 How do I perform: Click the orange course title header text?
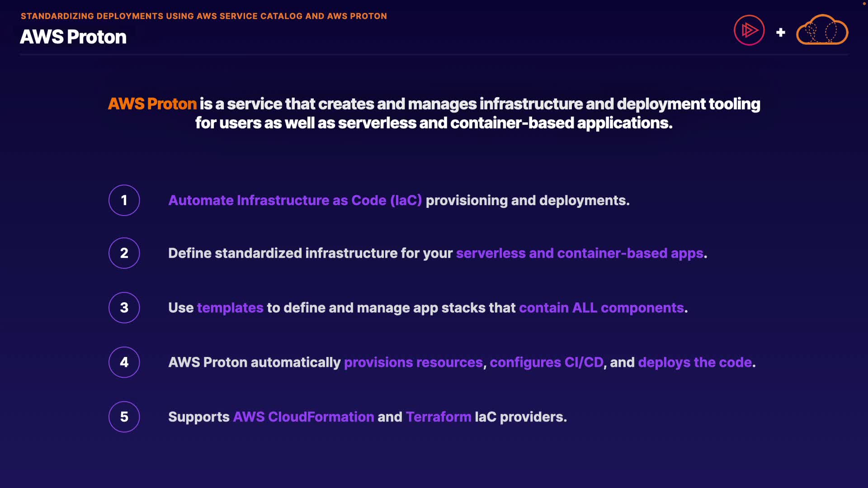(203, 16)
